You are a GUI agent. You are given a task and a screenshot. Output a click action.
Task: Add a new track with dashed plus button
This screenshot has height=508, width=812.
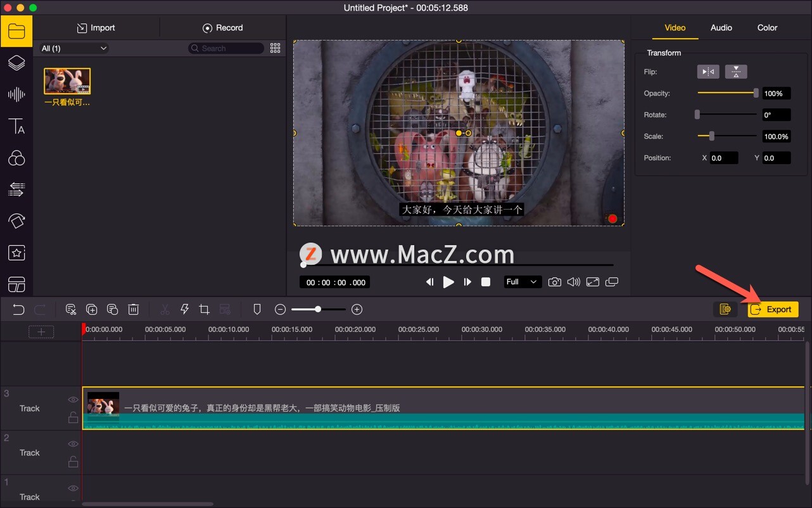point(41,331)
